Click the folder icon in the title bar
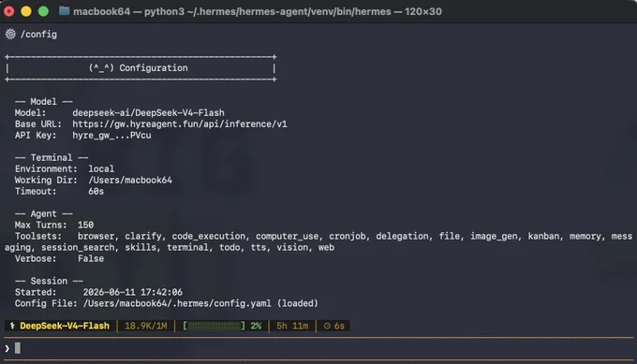Viewport: 637px width, 364px height. coord(64,11)
